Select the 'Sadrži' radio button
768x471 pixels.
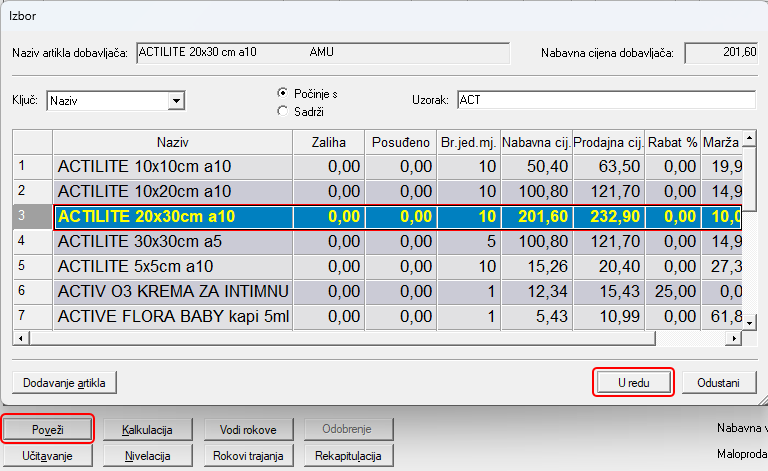(x=283, y=112)
